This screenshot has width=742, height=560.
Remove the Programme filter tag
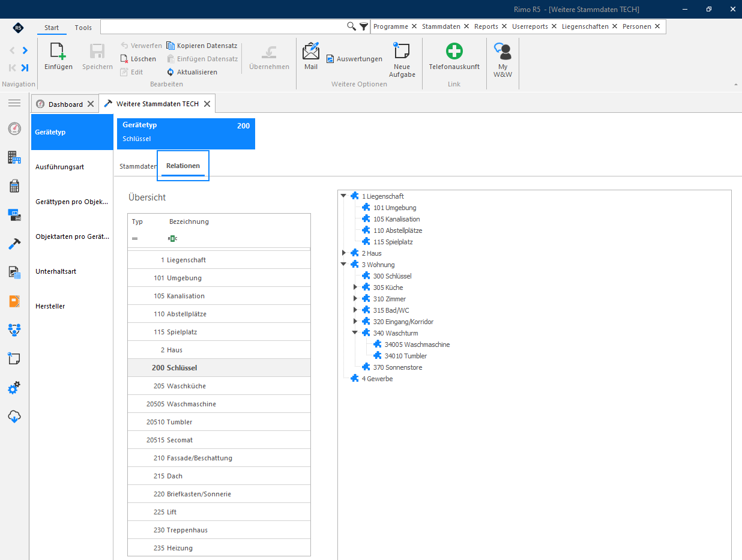coord(414,26)
